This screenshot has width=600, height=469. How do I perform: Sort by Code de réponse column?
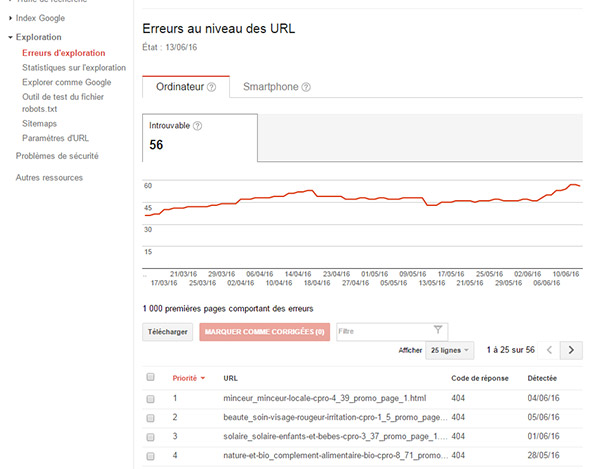tap(479, 378)
